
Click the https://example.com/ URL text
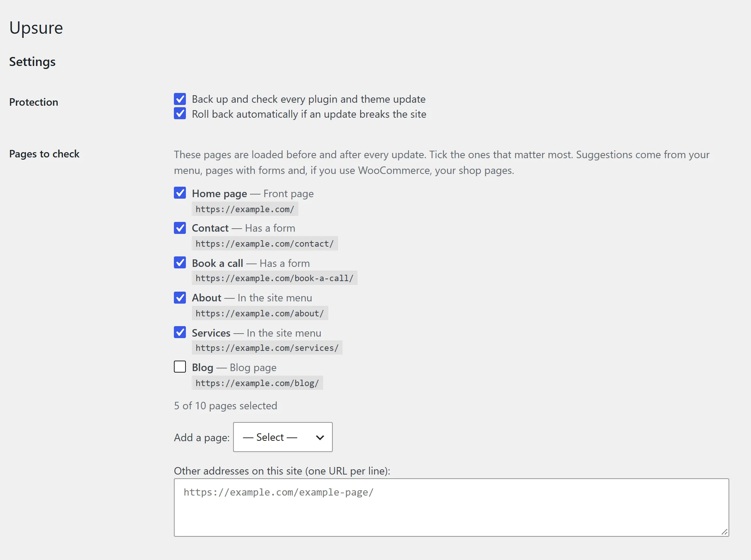[x=245, y=209]
